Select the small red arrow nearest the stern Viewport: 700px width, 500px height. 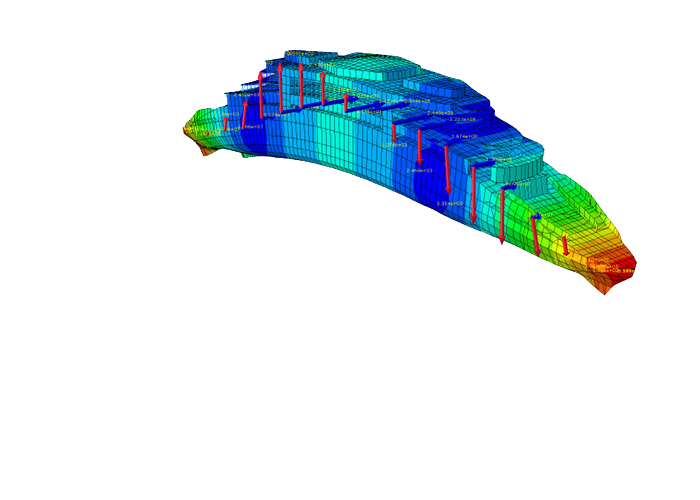pos(226,123)
